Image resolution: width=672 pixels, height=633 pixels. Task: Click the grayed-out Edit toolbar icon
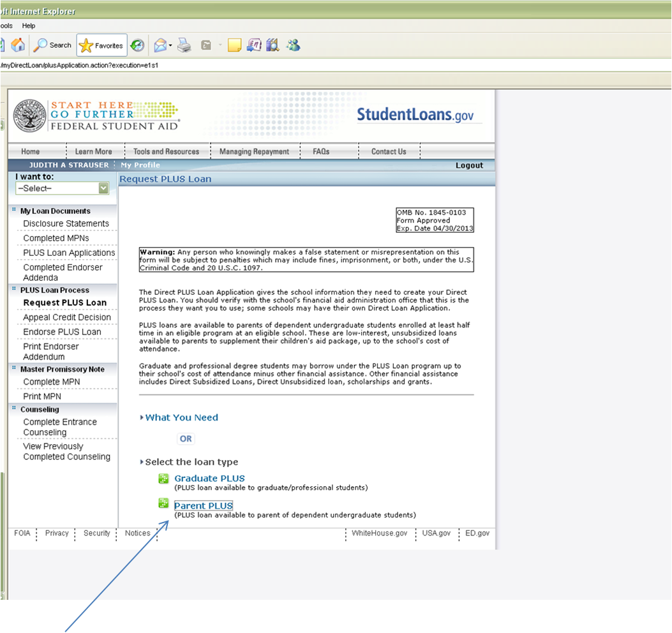tap(206, 45)
